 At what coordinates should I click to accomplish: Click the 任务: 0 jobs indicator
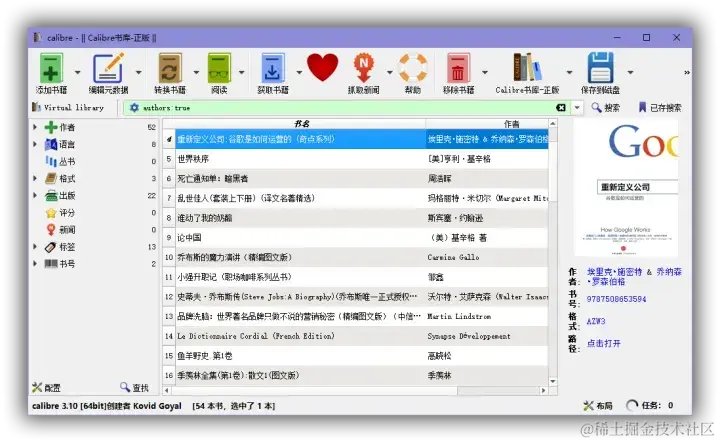point(650,405)
